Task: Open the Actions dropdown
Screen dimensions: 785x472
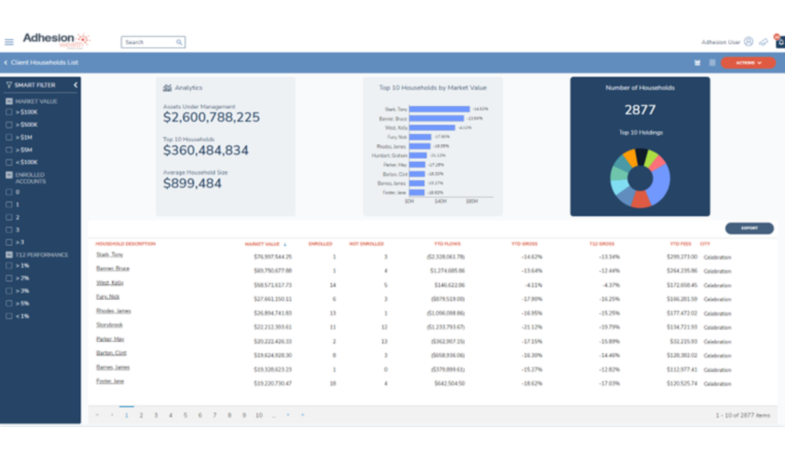Action: [x=748, y=63]
